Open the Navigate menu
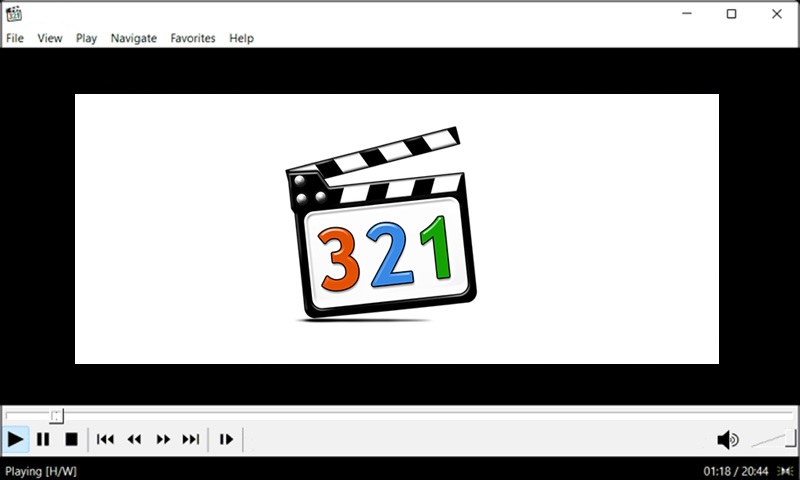Screen dimensions: 800x480 coord(134,38)
